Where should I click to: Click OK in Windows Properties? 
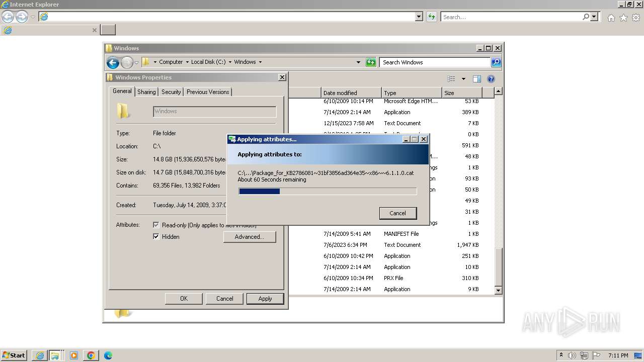click(x=184, y=299)
